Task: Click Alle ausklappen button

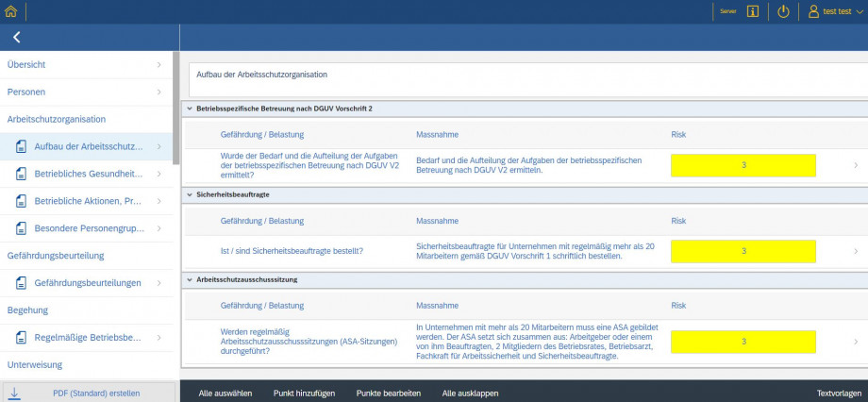Action: (470, 394)
